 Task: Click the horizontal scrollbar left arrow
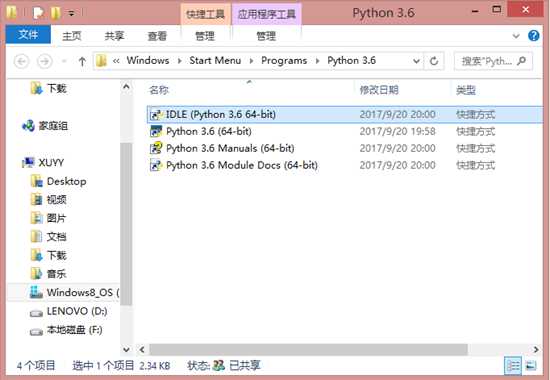142,349
